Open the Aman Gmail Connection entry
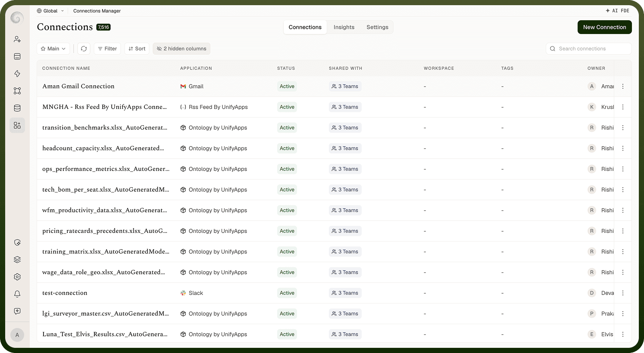The image size is (644, 353). click(78, 87)
